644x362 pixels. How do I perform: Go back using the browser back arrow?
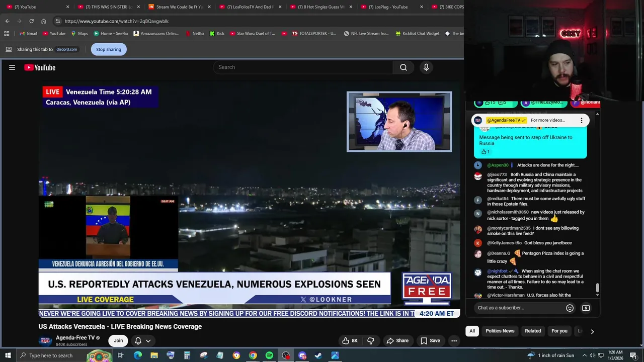point(7,21)
